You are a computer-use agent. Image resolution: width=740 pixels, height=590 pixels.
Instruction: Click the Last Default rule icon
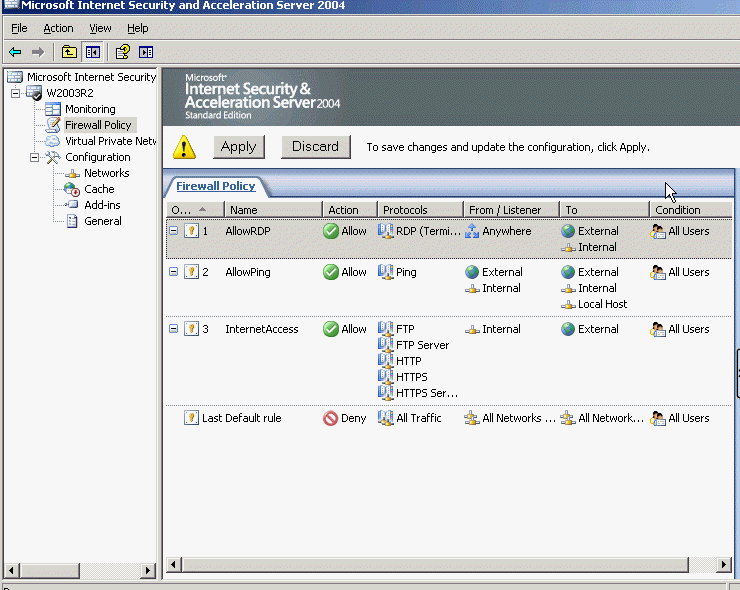[x=191, y=418]
